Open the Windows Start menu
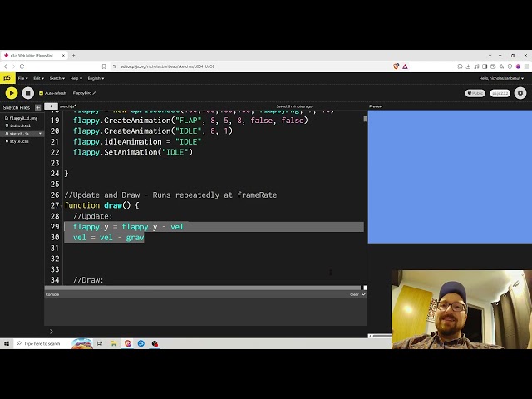The width and height of the screenshot is (532, 399). (7, 343)
